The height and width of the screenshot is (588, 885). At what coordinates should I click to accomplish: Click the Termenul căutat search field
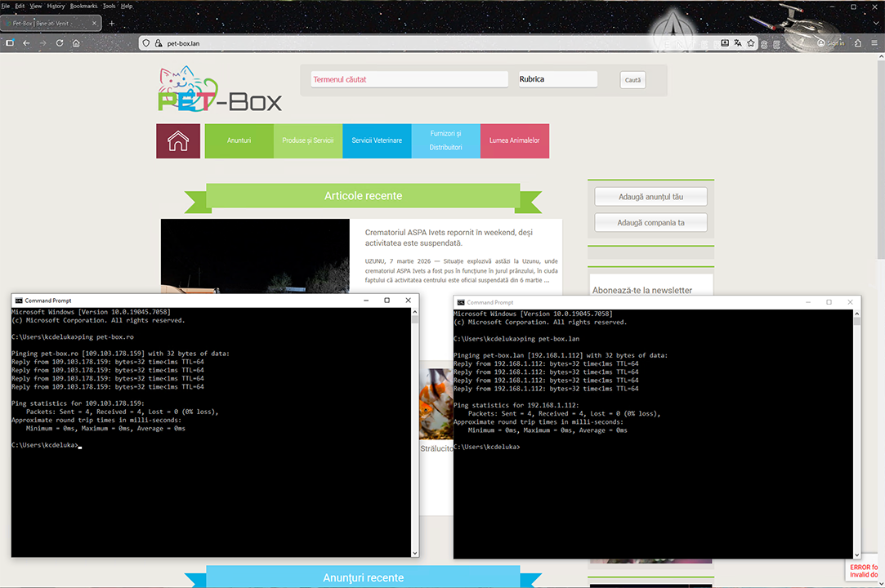(409, 79)
